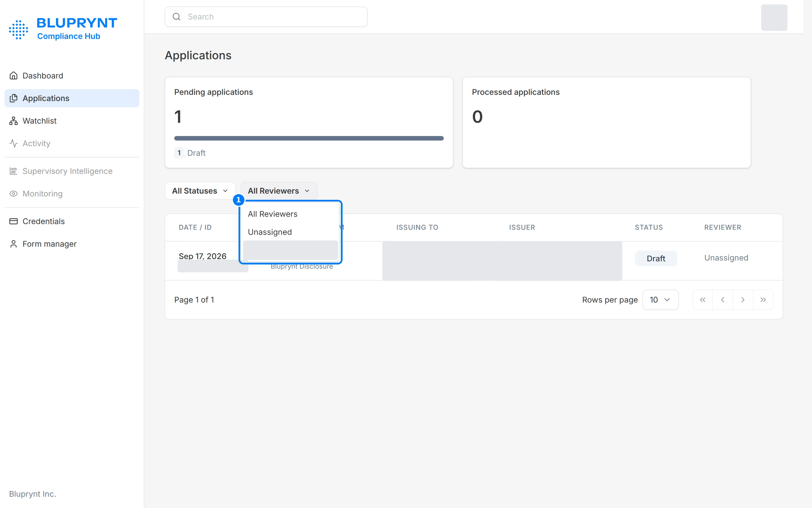Open Dashboard in the sidebar

pyautogui.click(x=72, y=76)
